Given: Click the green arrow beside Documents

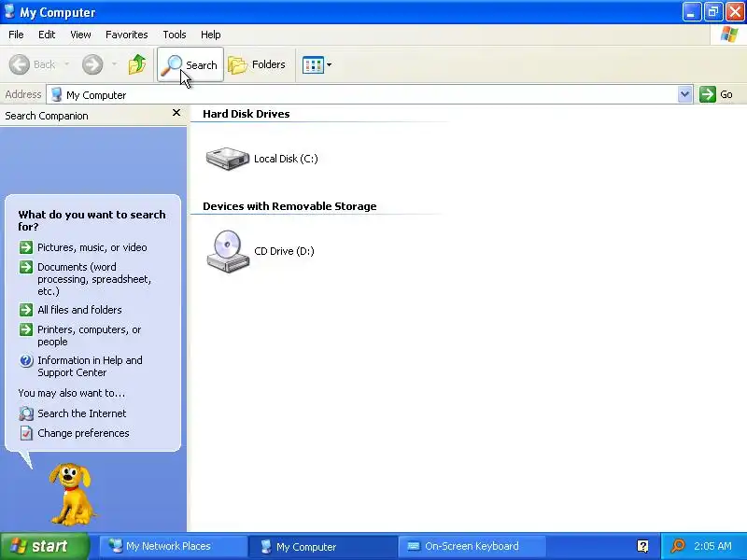Looking at the screenshot, I should click(x=26, y=267).
